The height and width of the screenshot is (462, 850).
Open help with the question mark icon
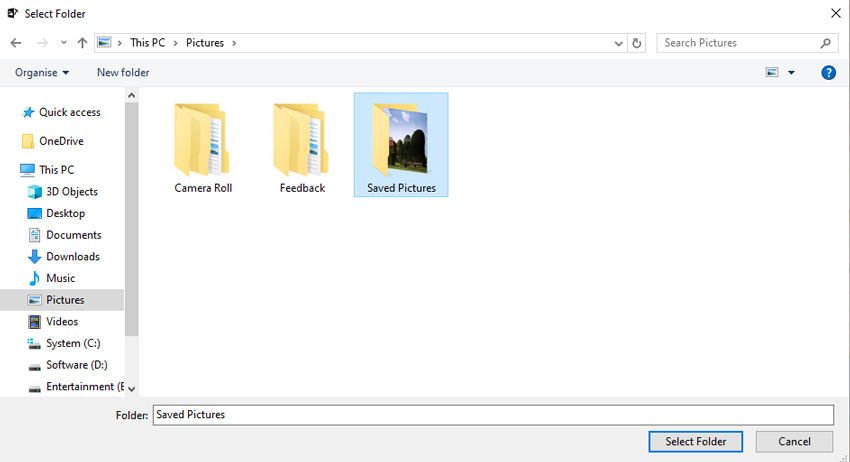click(x=828, y=73)
